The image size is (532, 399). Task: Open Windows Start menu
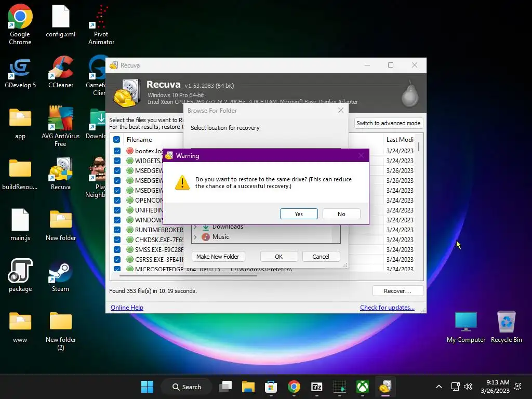pyautogui.click(x=147, y=387)
